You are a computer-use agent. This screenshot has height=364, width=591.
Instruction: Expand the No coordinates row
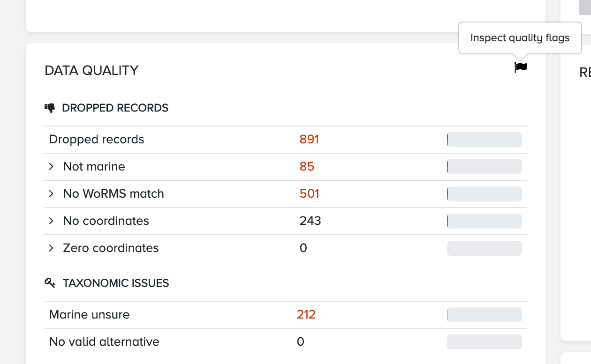(51, 221)
